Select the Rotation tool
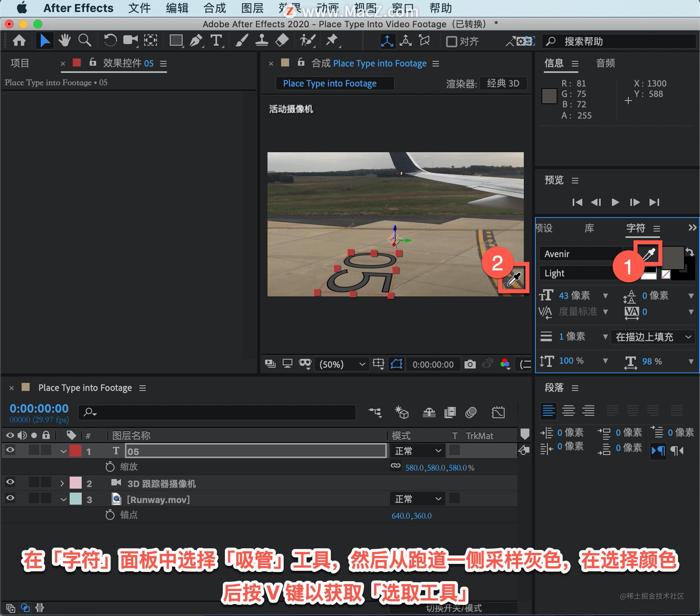This screenshot has height=616, width=700. (110, 40)
